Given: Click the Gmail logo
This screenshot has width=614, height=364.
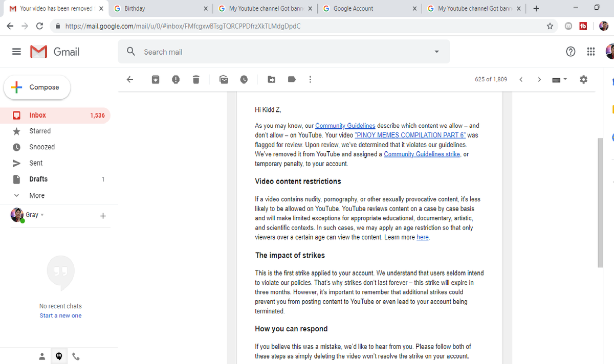Looking at the screenshot, I should pyautogui.click(x=55, y=52).
